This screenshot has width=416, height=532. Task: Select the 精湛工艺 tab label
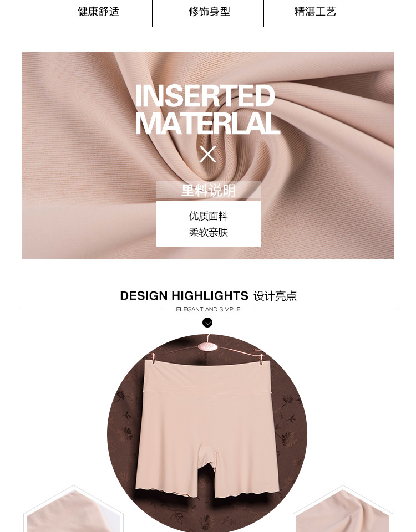click(315, 12)
